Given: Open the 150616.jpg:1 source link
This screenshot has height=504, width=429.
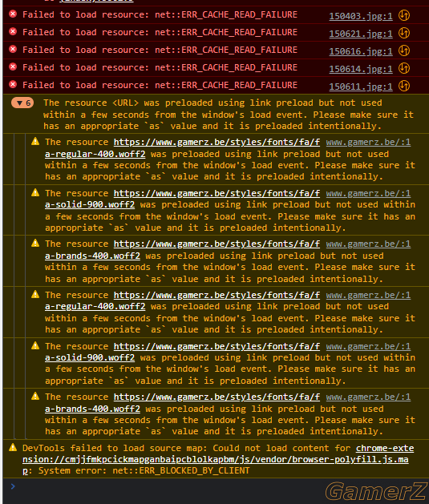Looking at the screenshot, I should (361, 51).
